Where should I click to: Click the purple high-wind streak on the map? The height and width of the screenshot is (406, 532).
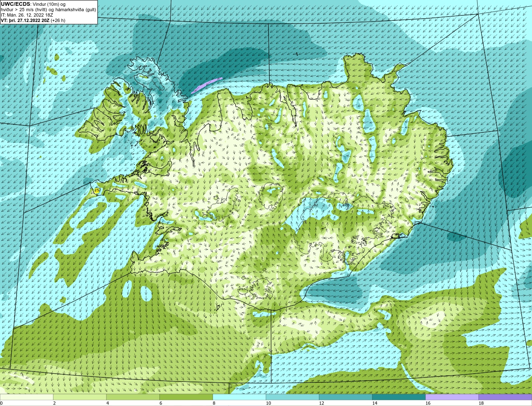(x=207, y=84)
